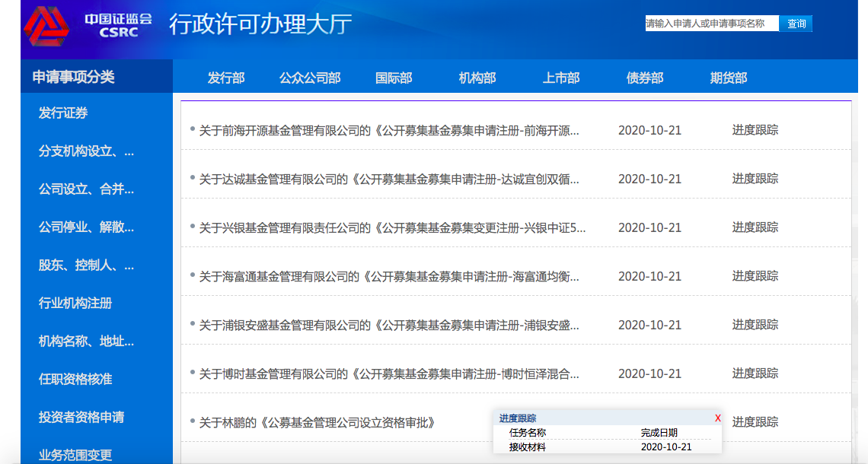
Task: Click the CSRC red logo
Action: pyautogui.click(x=46, y=26)
